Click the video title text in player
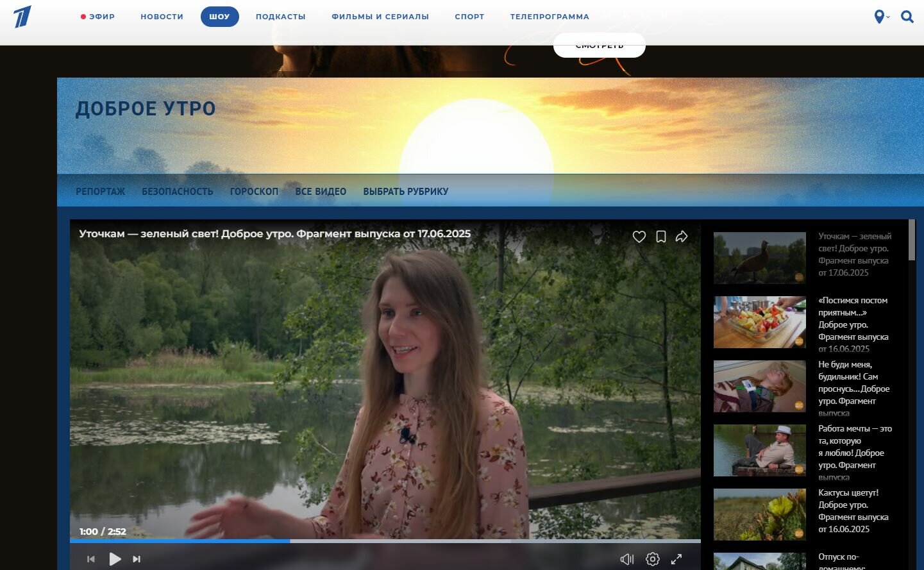The width and height of the screenshot is (924, 570). [x=275, y=234]
